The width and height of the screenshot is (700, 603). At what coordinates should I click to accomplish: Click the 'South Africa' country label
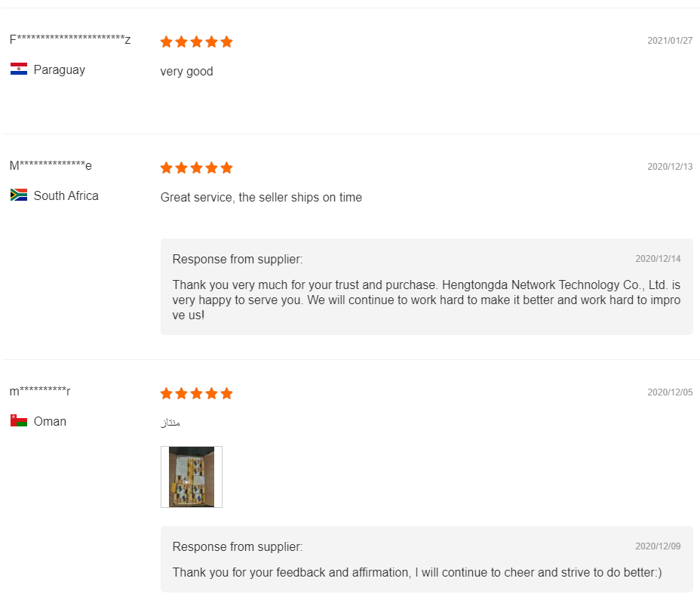coord(66,195)
